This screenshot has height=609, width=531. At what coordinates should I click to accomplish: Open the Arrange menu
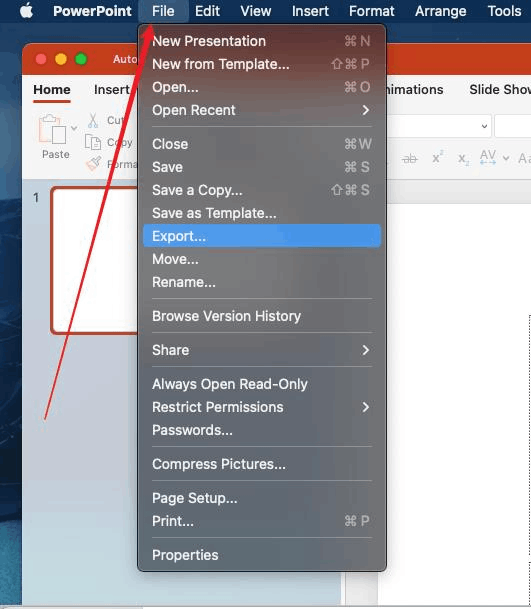click(x=440, y=11)
